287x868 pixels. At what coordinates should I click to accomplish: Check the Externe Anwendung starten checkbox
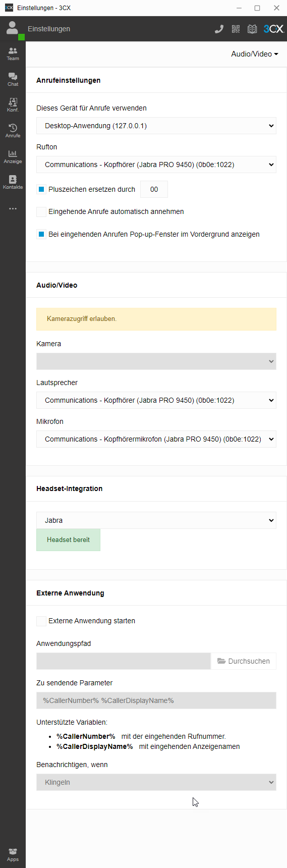pyautogui.click(x=41, y=621)
